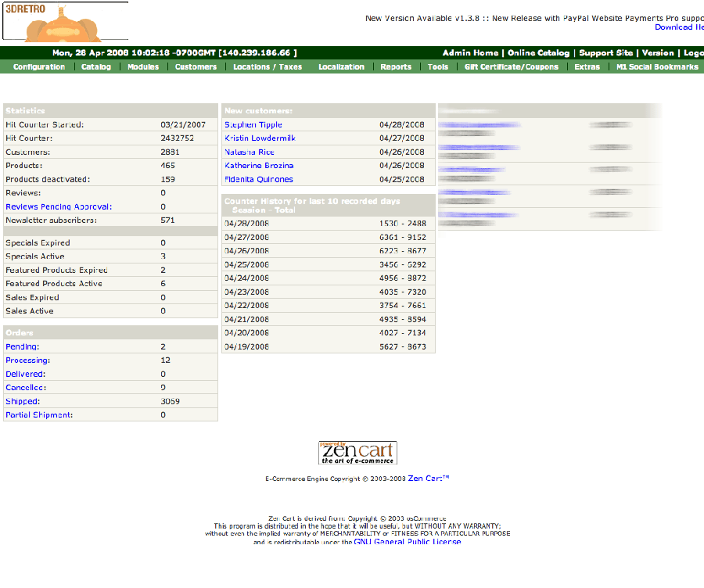Open Reviews Pending Approval link

(x=59, y=207)
